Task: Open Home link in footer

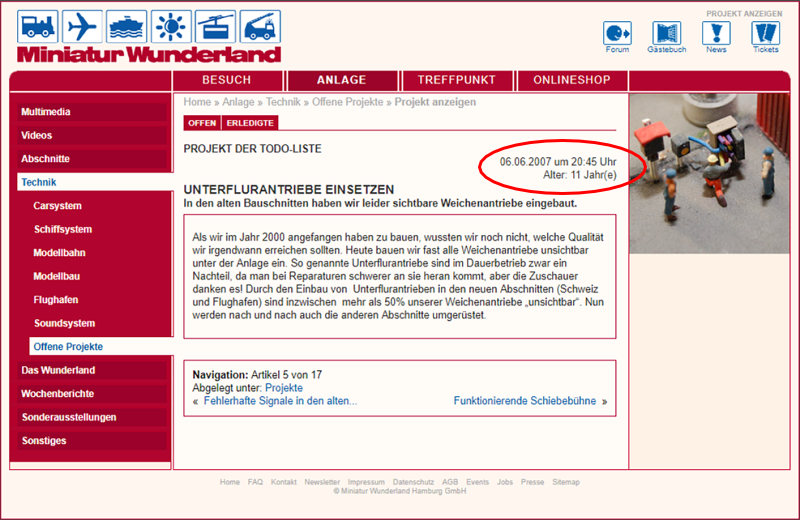Action: tap(230, 482)
